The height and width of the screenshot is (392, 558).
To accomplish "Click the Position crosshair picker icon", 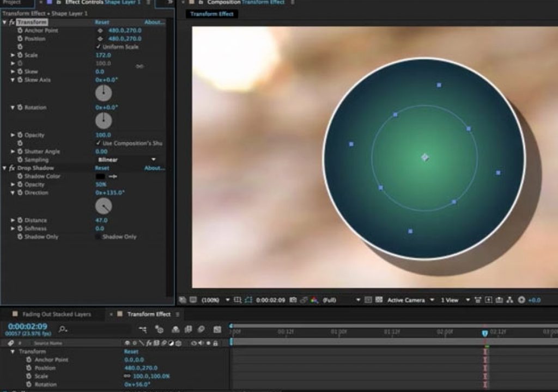I will pos(100,39).
